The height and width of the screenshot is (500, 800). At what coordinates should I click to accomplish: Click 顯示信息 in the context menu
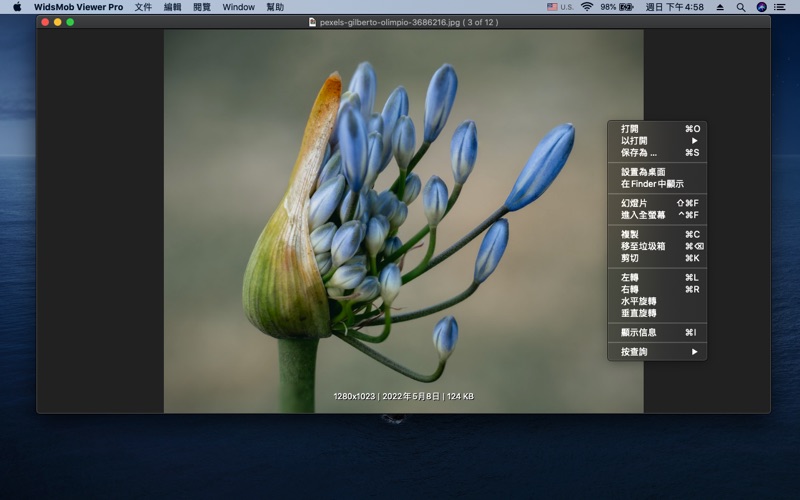pos(639,332)
